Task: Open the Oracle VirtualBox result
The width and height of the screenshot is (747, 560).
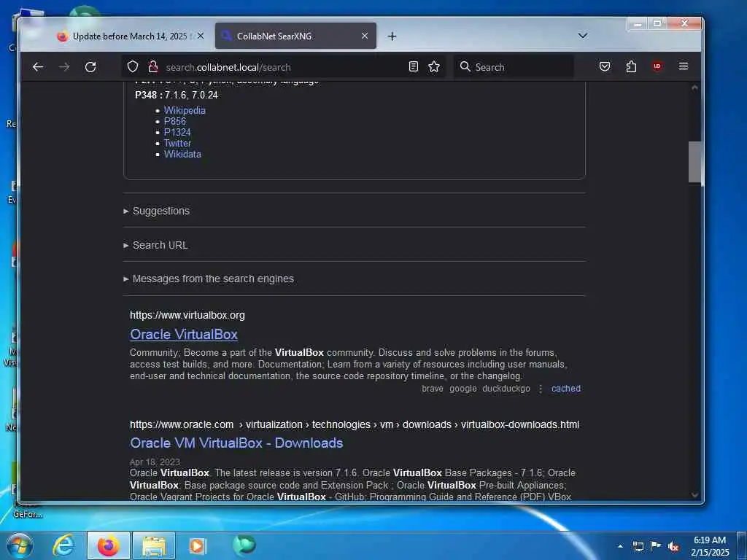Action: point(184,334)
